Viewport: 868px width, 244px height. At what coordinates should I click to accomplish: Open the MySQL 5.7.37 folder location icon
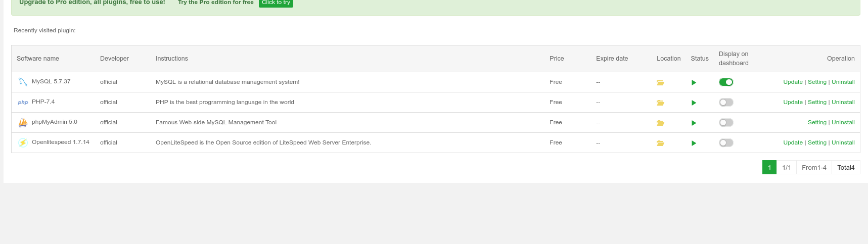click(660, 82)
